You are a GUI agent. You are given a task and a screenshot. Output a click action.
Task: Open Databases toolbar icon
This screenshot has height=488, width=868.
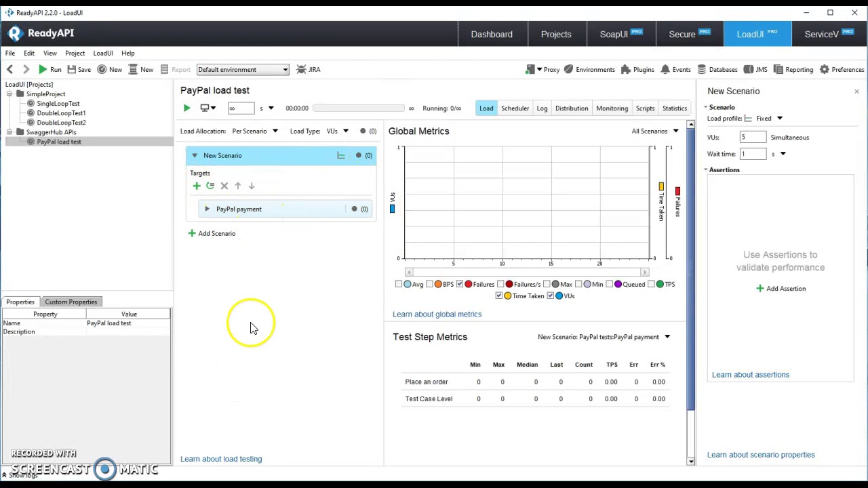tap(702, 69)
